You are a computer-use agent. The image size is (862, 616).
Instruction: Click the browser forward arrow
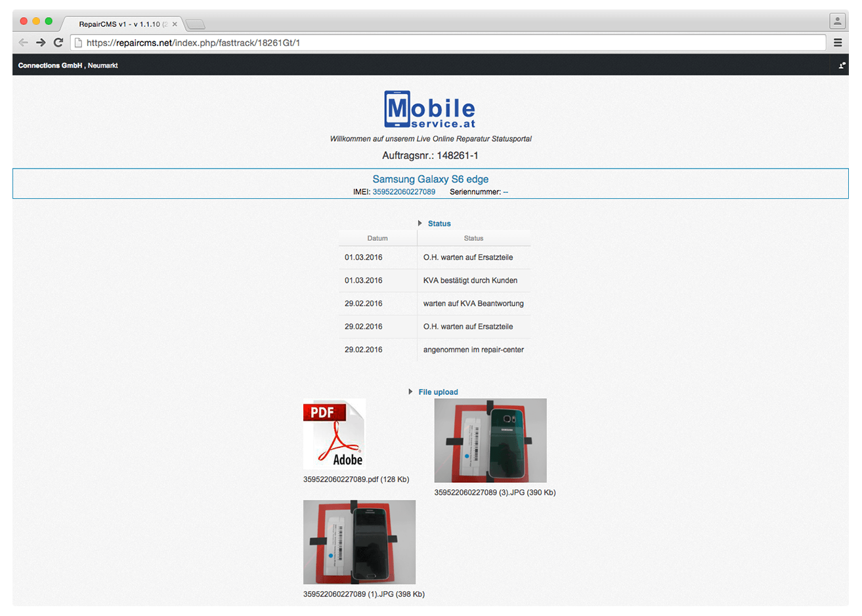click(41, 43)
